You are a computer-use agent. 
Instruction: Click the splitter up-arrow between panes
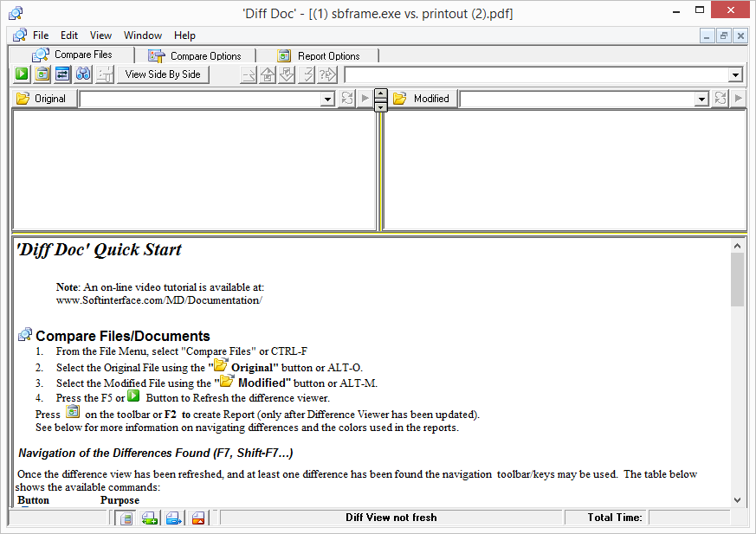(x=380, y=94)
